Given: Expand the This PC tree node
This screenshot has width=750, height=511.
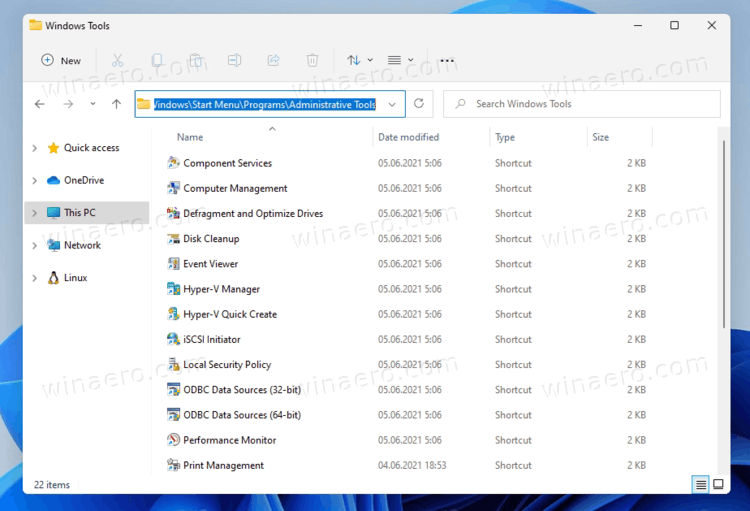Looking at the screenshot, I should 34,213.
